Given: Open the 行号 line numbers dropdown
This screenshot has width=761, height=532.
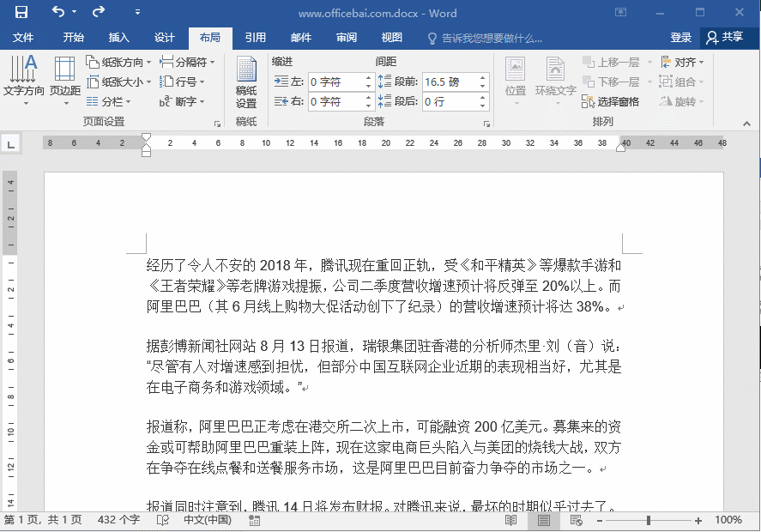Looking at the screenshot, I should pos(182,82).
